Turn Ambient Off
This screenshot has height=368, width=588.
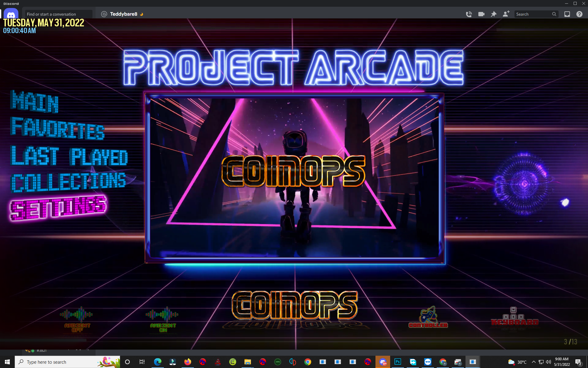[x=77, y=319]
